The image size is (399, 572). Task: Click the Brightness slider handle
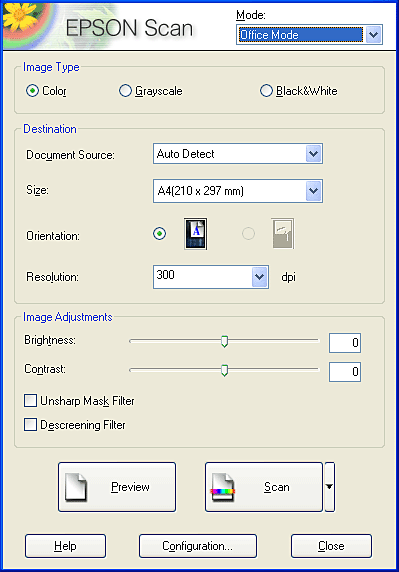pos(224,341)
